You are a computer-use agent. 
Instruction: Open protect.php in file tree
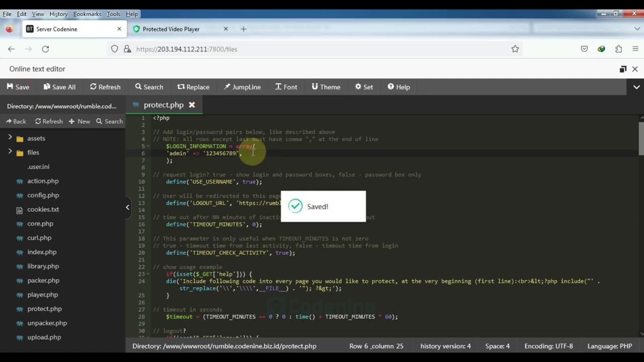tap(44, 309)
